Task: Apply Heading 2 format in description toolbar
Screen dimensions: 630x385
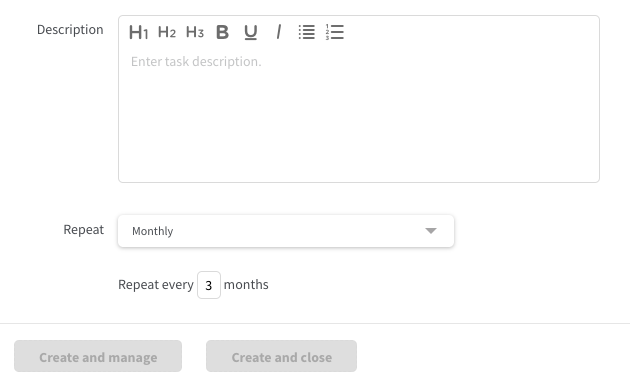Action: (x=167, y=32)
